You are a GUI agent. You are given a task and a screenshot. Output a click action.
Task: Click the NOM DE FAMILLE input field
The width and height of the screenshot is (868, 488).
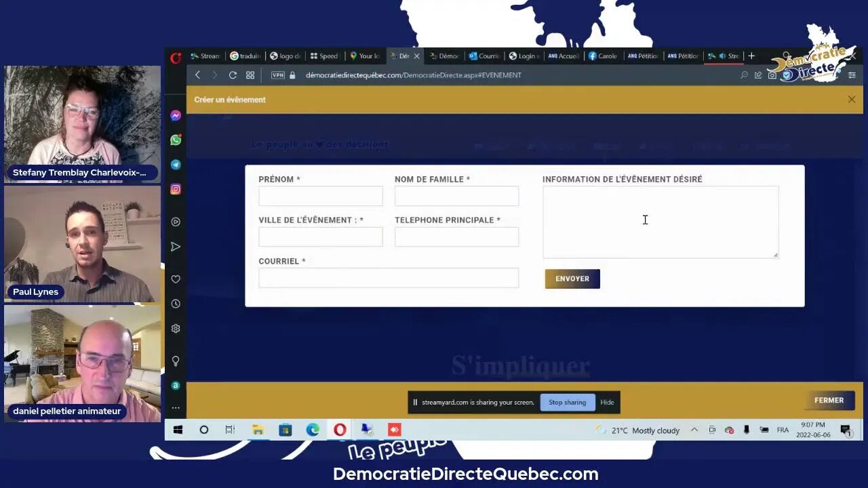457,196
